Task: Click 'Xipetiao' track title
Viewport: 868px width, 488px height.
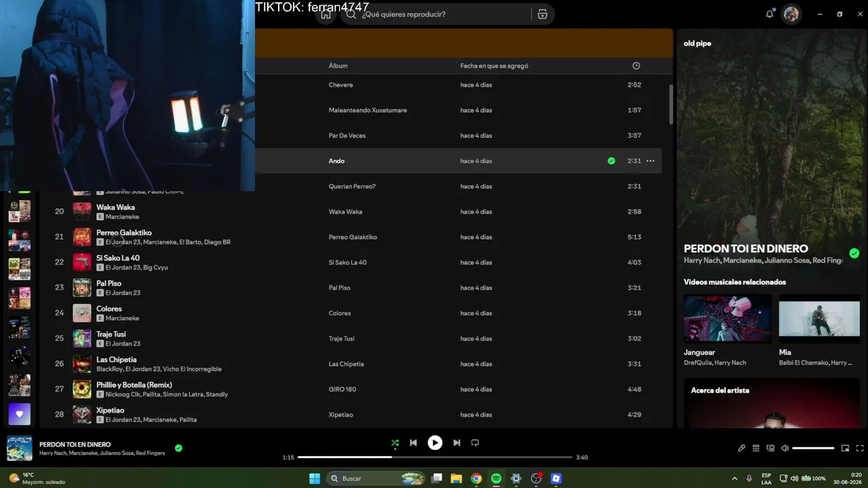Action: click(111, 411)
